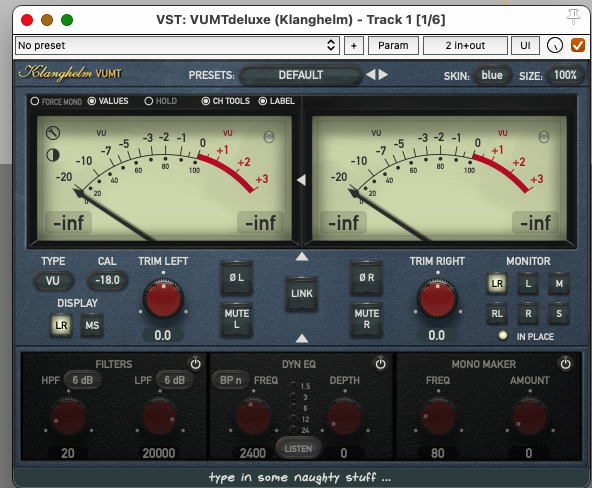
Task: Select M in the MONITOR section
Action: [x=559, y=283]
